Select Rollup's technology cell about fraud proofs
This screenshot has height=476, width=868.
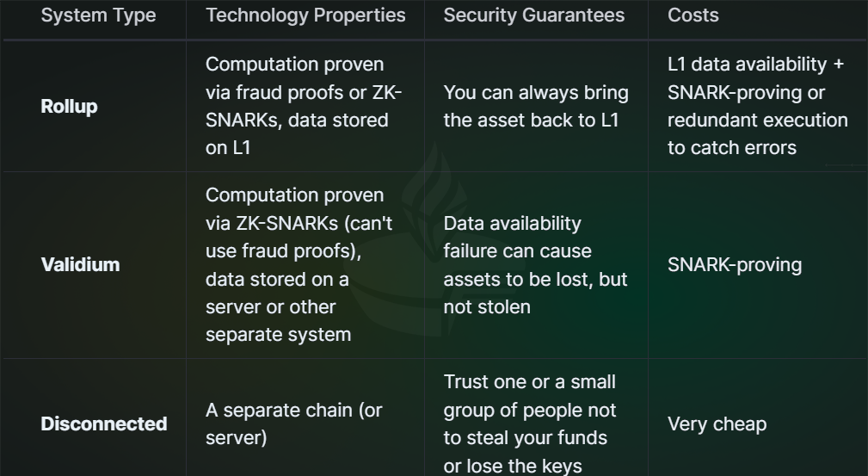click(304, 106)
